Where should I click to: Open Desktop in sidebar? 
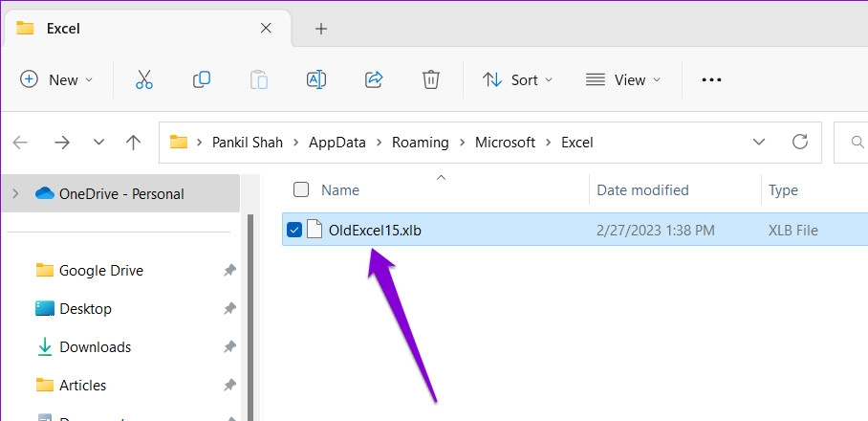pos(85,308)
